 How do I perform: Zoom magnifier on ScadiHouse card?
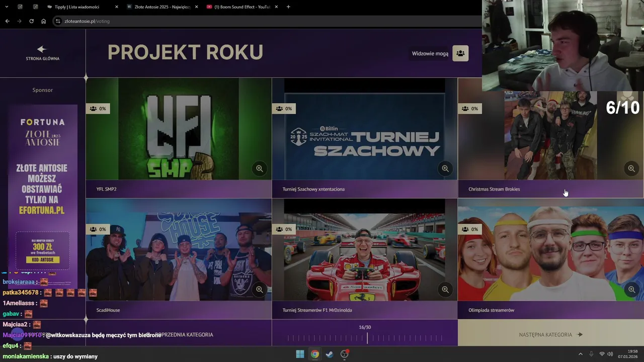click(259, 289)
